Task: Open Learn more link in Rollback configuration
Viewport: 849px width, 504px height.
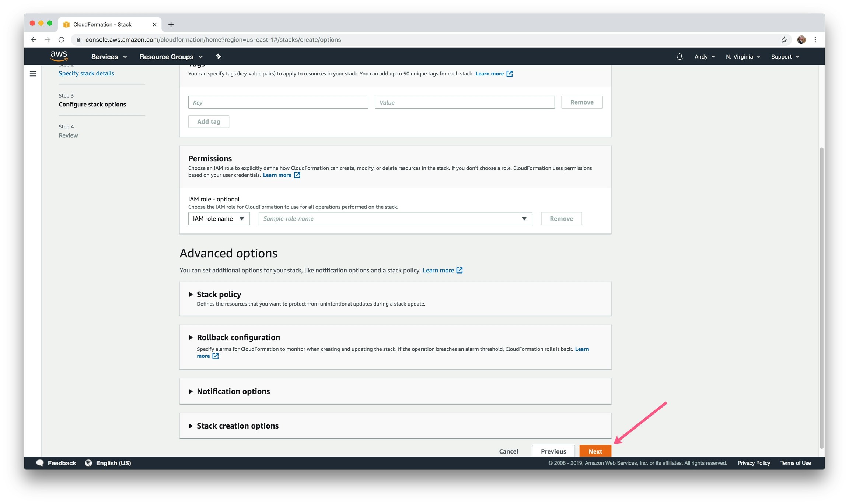Action: click(x=582, y=349)
